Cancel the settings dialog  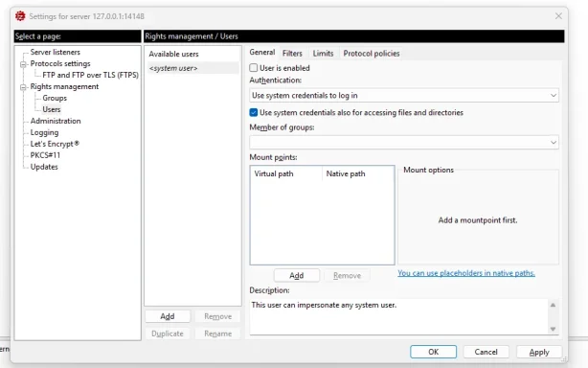click(486, 352)
